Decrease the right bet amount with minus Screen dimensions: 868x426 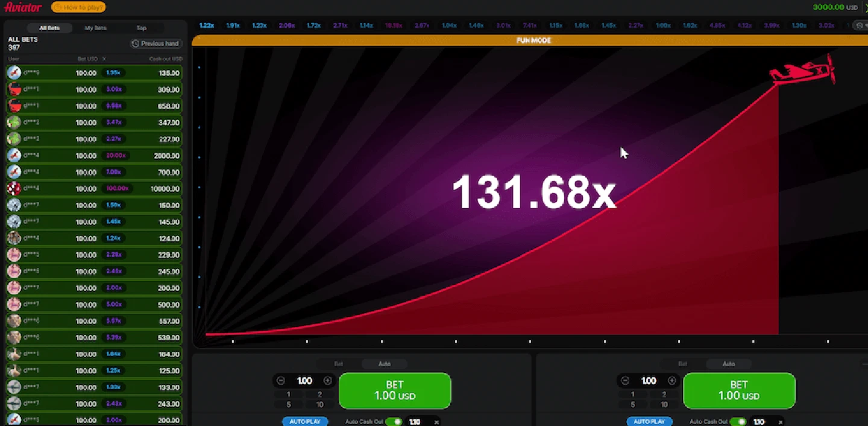625,381
